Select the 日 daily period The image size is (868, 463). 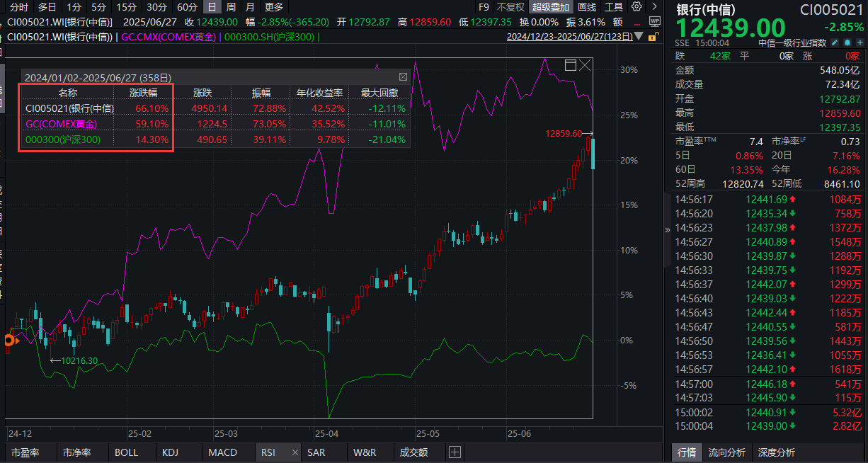click(211, 7)
